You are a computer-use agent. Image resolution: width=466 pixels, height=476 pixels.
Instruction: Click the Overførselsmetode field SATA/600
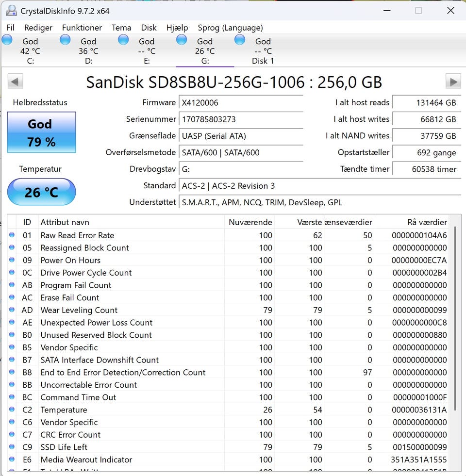coord(241,152)
